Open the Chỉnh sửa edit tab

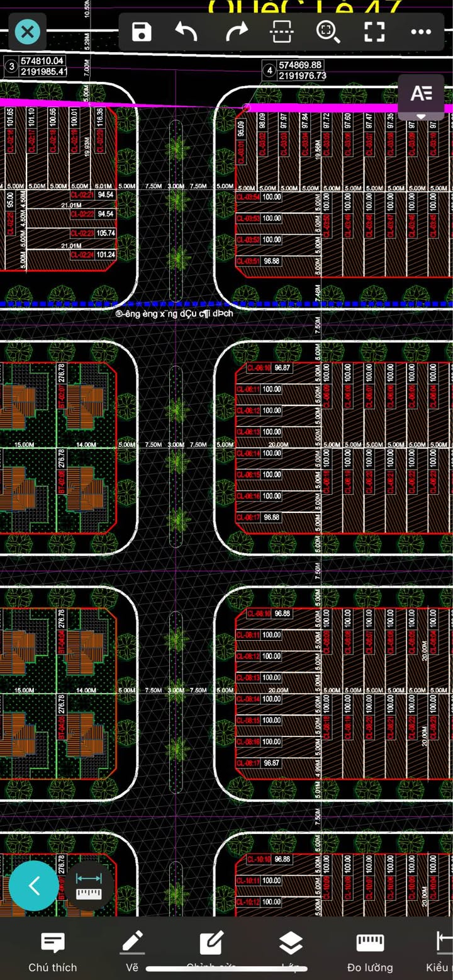[211, 952]
